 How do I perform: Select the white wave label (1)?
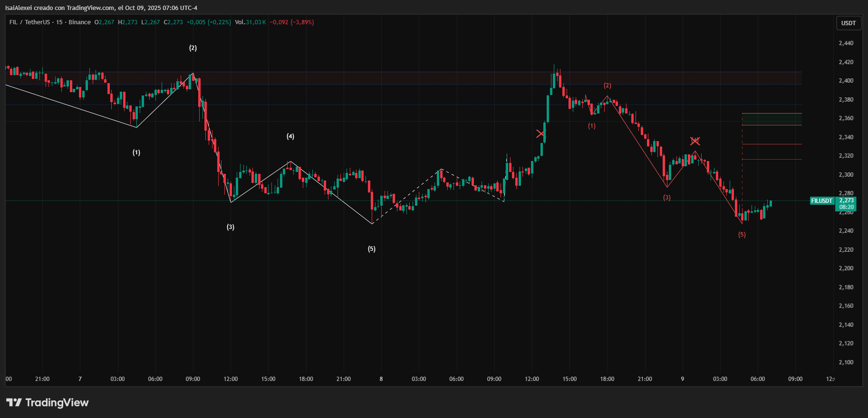pos(136,152)
